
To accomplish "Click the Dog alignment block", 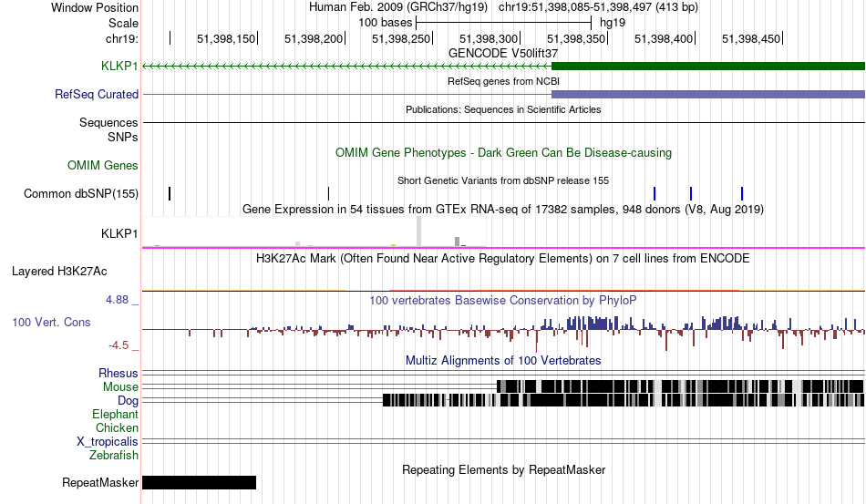I will pyautogui.click(x=624, y=400).
